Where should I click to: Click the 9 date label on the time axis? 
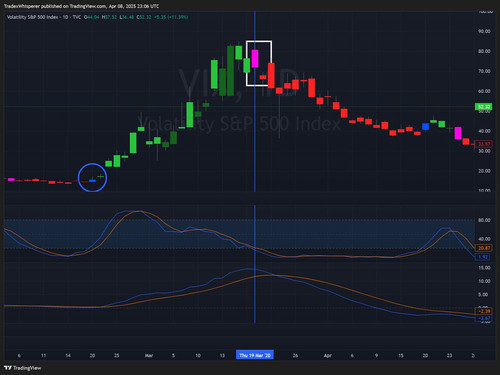pyautogui.click(x=376, y=355)
